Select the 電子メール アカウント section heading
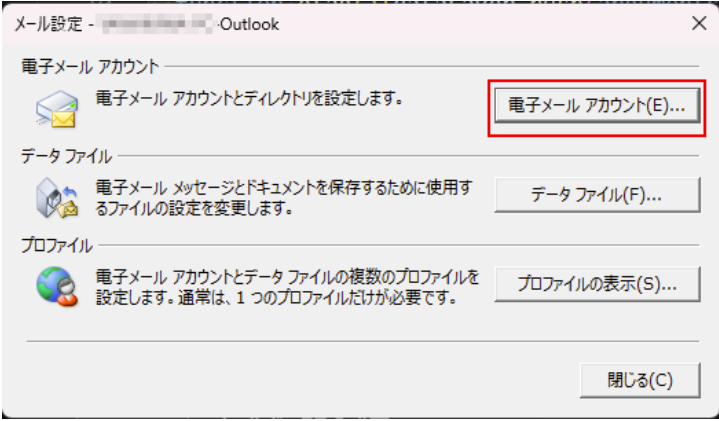Screen dimensions: 719x421 (90, 67)
